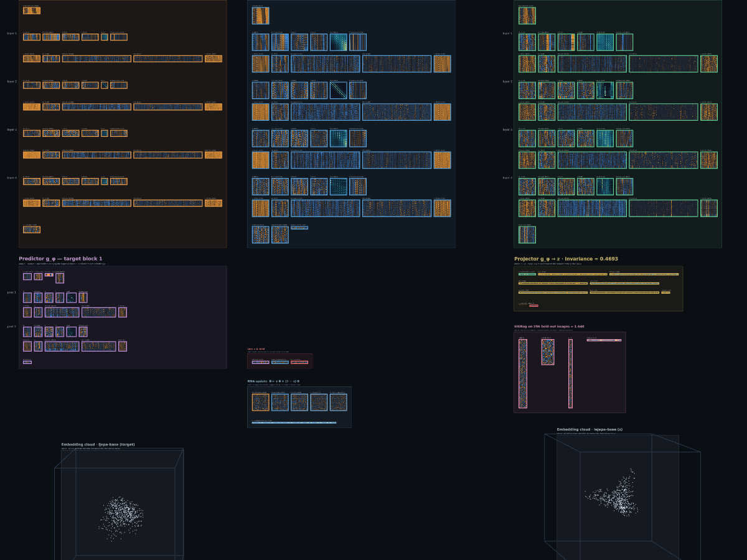
Task: Select the lone bottom thumbnail in the green panel
Action: [x=527, y=235]
